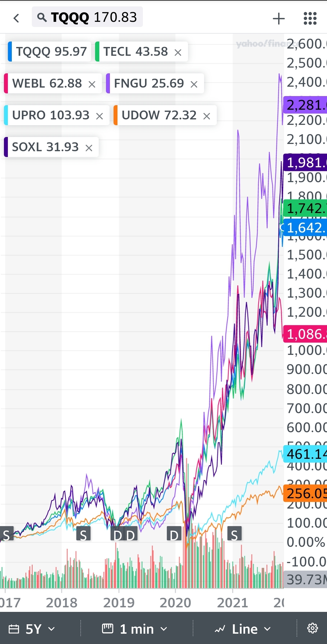Remove WEBL comparison with its X

92,84
